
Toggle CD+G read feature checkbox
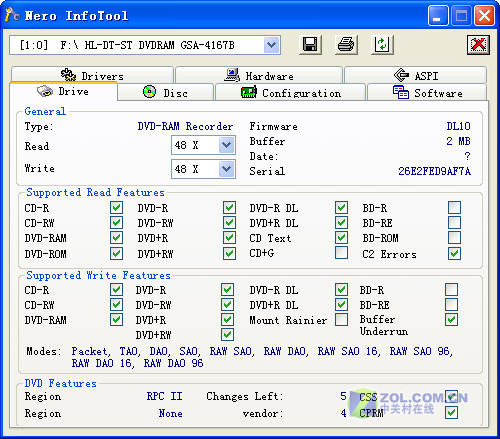point(341,253)
